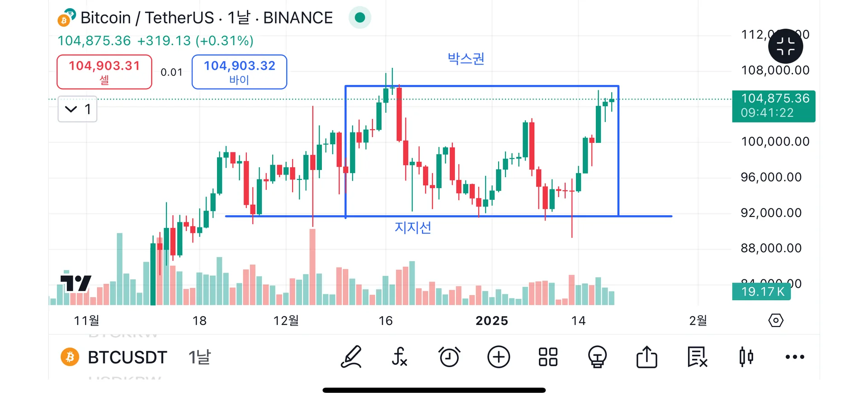868x401 pixels.
Task: Open the drawing pen tool
Action: pos(351,357)
